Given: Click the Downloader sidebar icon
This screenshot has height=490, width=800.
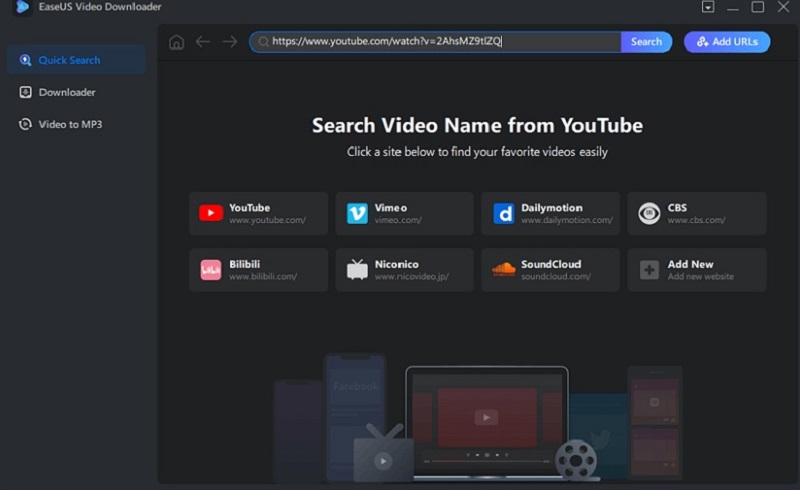Looking at the screenshot, I should tap(25, 92).
